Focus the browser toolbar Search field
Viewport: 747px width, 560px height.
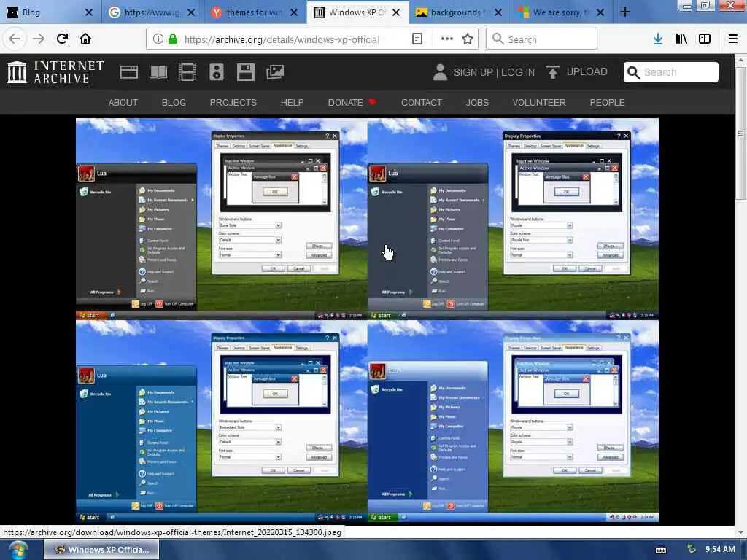[x=542, y=39]
